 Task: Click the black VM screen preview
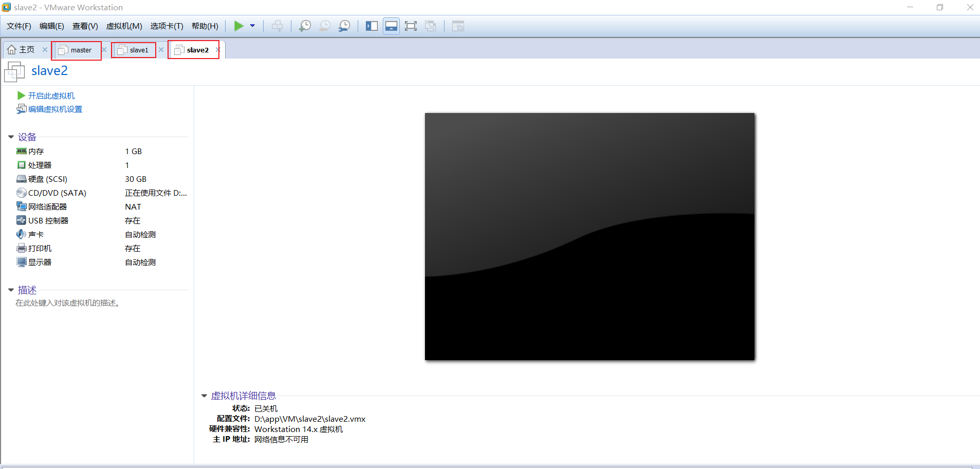point(589,236)
